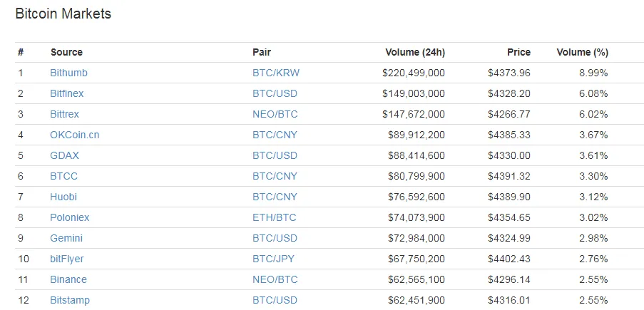Select the ETH/BTC pair for Poloniex
This screenshot has height=310, width=644.
coord(275,217)
